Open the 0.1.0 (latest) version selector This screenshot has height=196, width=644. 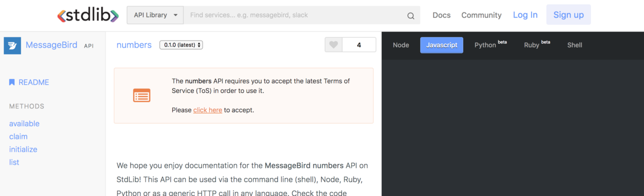[181, 45]
